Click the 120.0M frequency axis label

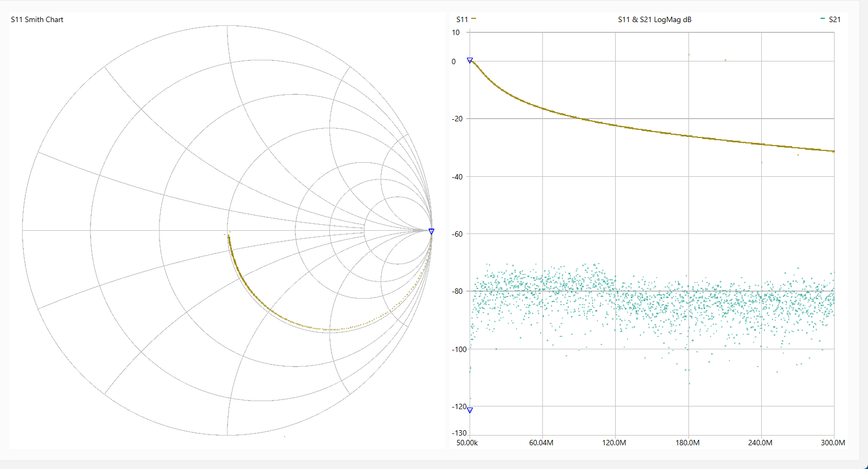614,443
